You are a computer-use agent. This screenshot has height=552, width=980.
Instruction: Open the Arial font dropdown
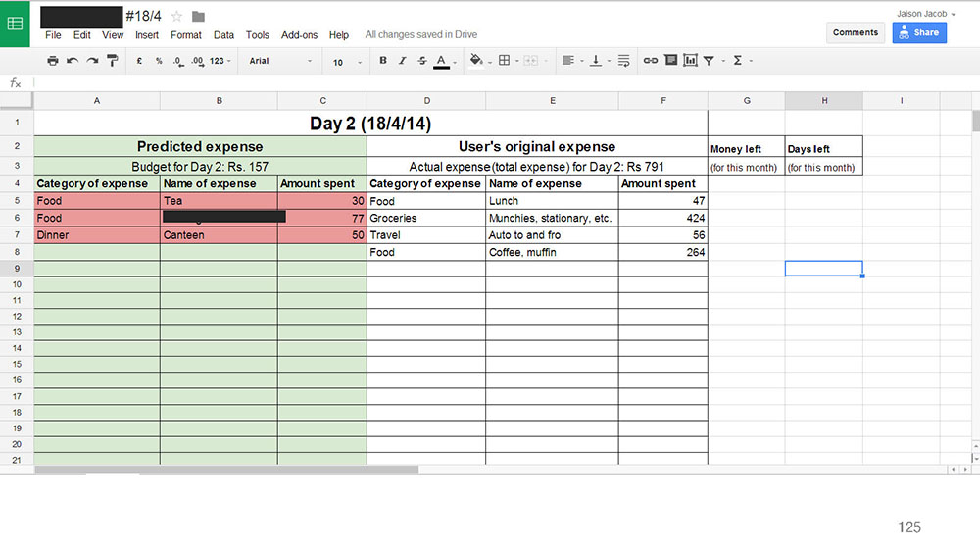click(x=280, y=61)
